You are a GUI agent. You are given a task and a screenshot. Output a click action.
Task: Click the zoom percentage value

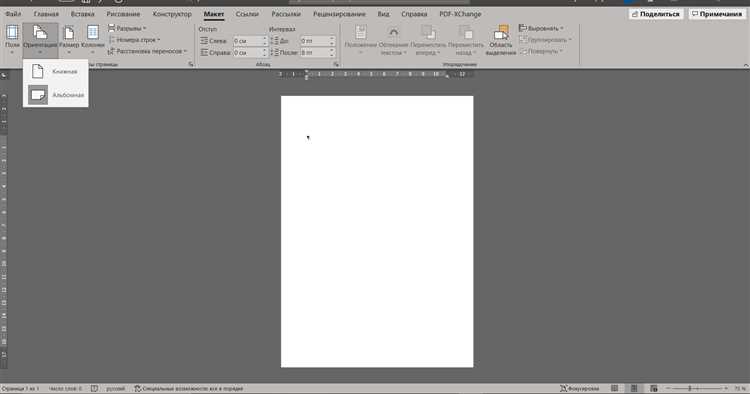(x=739, y=389)
